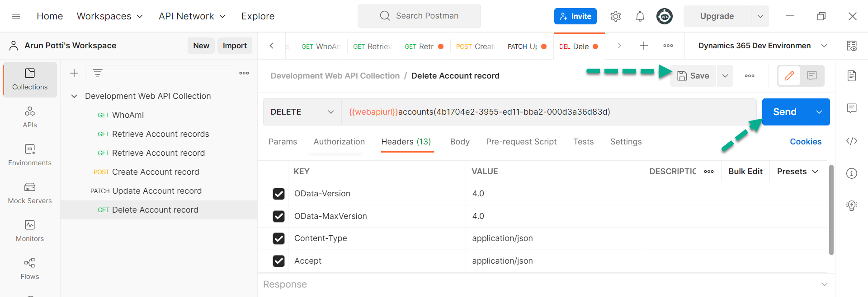This screenshot has width=868, height=297.
Task: Open Flows sidebar panel
Action: tap(30, 269)
